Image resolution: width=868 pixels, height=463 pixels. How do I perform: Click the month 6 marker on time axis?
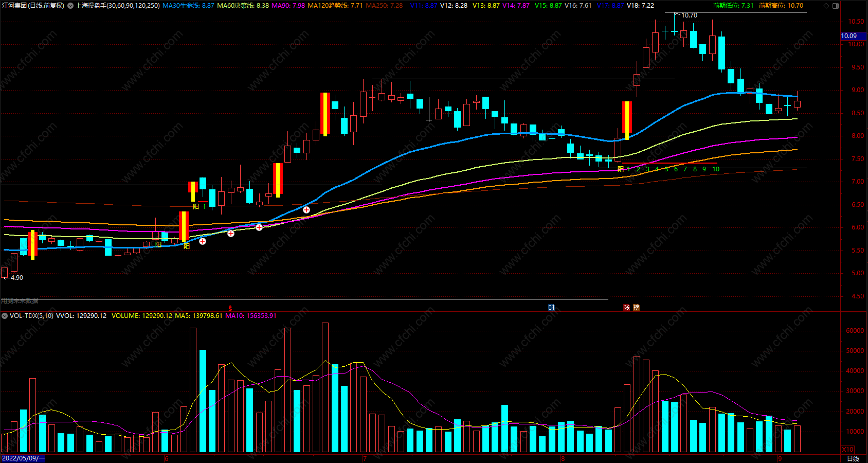coord(167,458)
